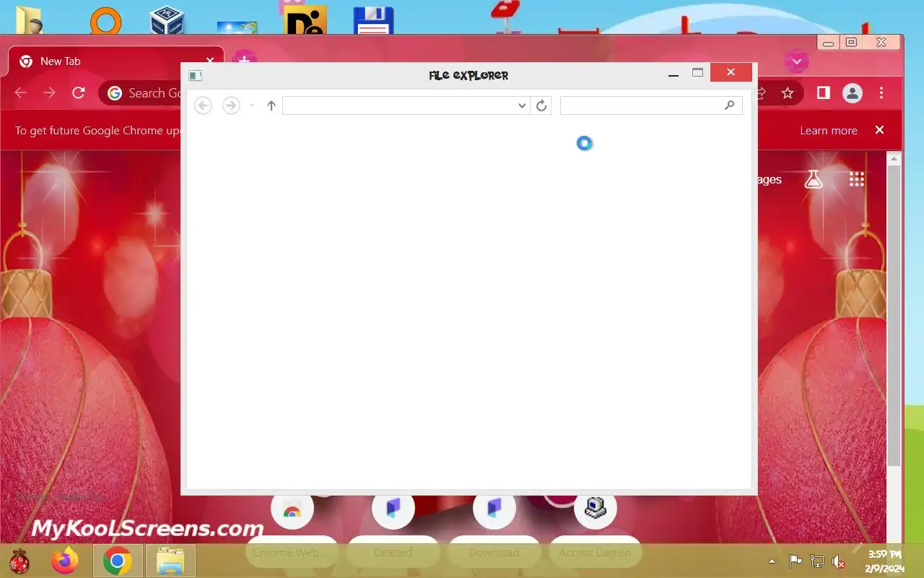Open Chrome three-dot menu
The height and width of the screenshot is (578, 924).
click(x=881, y=93)
